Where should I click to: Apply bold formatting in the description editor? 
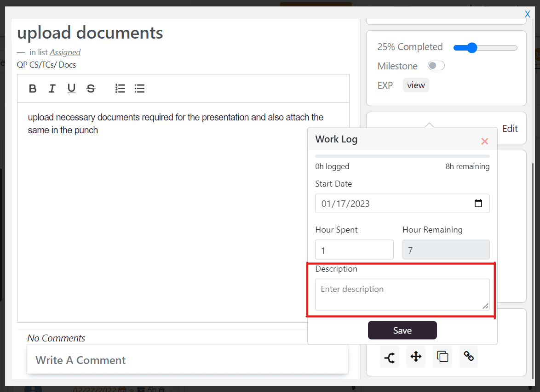point(33,88)
